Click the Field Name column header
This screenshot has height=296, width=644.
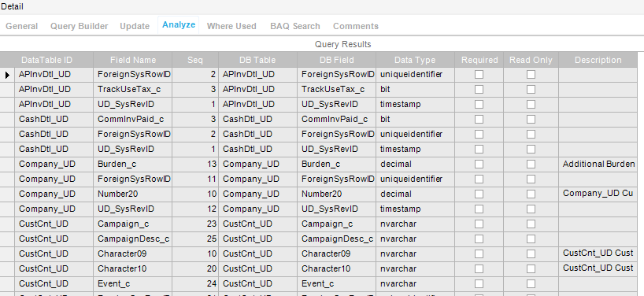133,60
